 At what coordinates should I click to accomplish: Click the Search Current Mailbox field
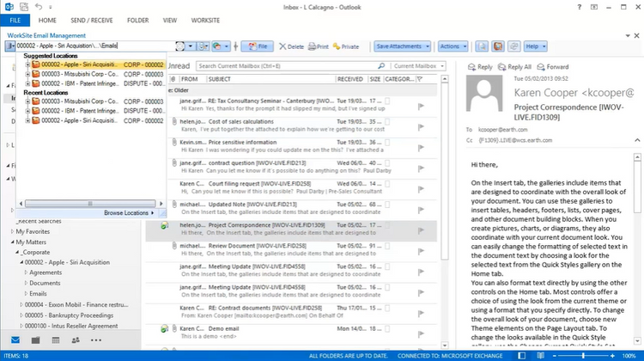tap(288, 66)
